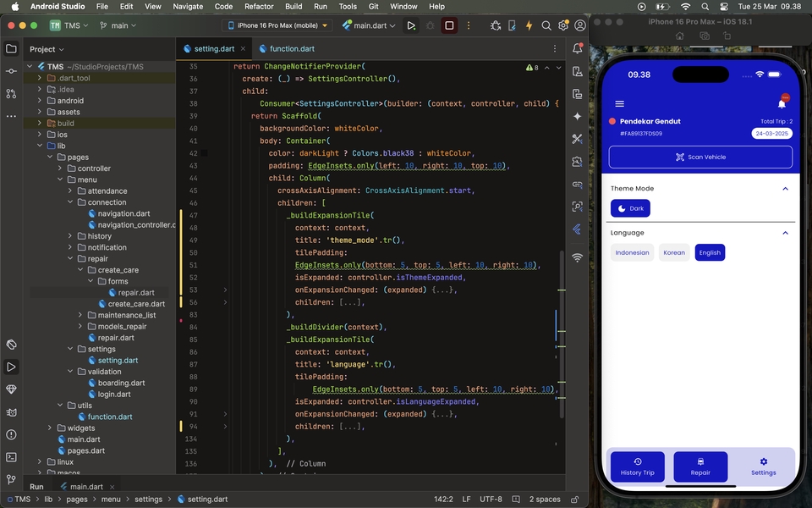Open the Refactor menu
812x508 pixels.
point(259,6)
